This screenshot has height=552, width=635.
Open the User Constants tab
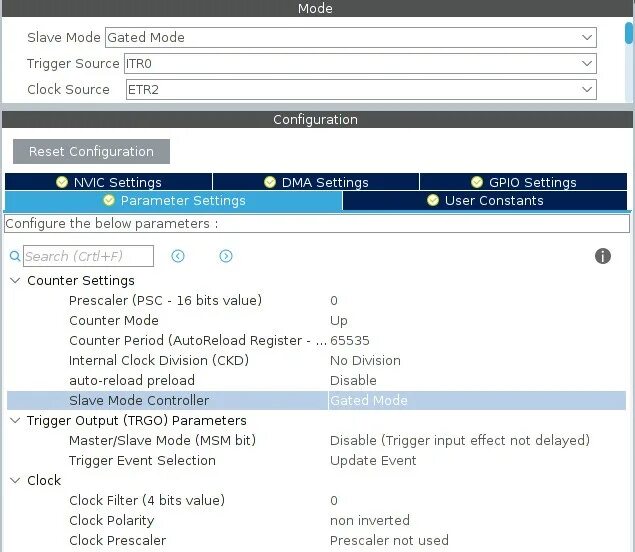coord(485,200)
